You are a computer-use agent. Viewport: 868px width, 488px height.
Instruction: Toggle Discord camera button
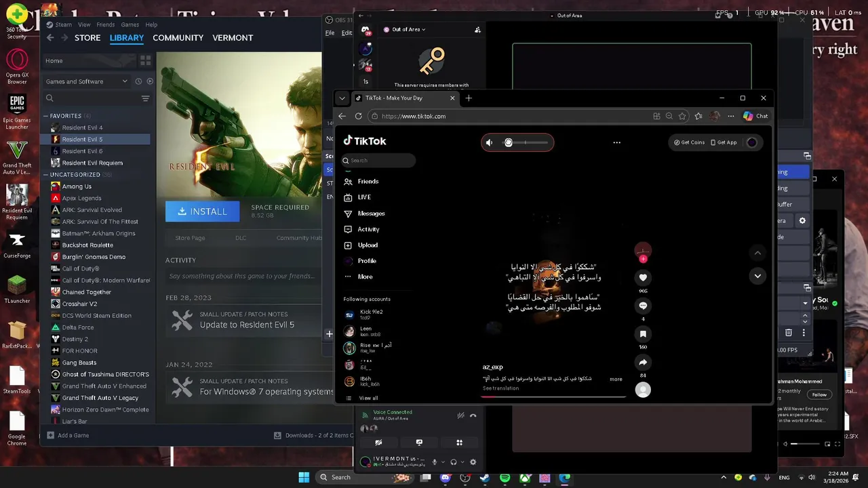(x=378, y=443)
